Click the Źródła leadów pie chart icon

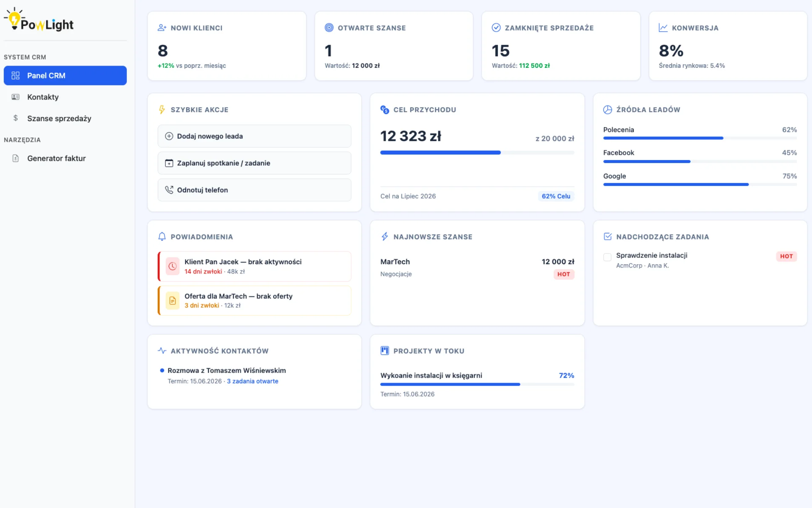point(608,110)
